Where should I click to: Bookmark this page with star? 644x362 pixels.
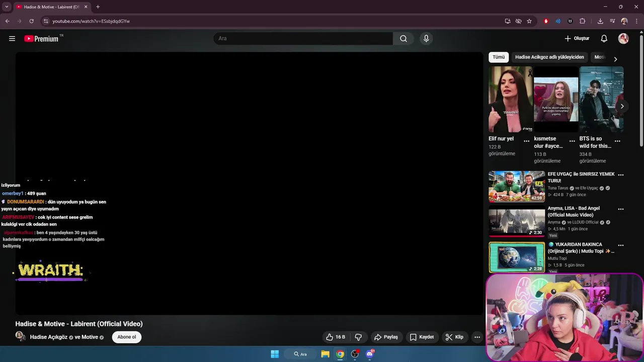(x=529, y=21)
